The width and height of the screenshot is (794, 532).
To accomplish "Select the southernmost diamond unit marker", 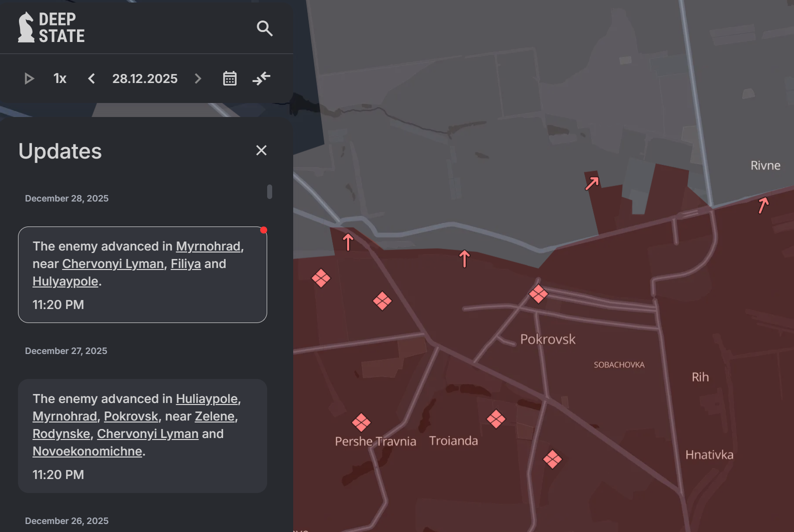I will click(552, 459).
